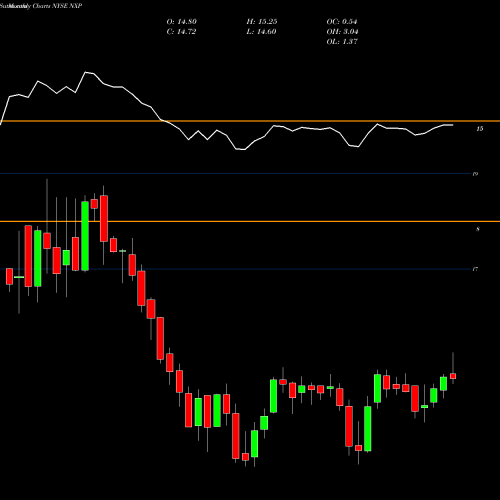
Task: Click the '8' axis label below the orange line
Action: click(x=478, y=229)
